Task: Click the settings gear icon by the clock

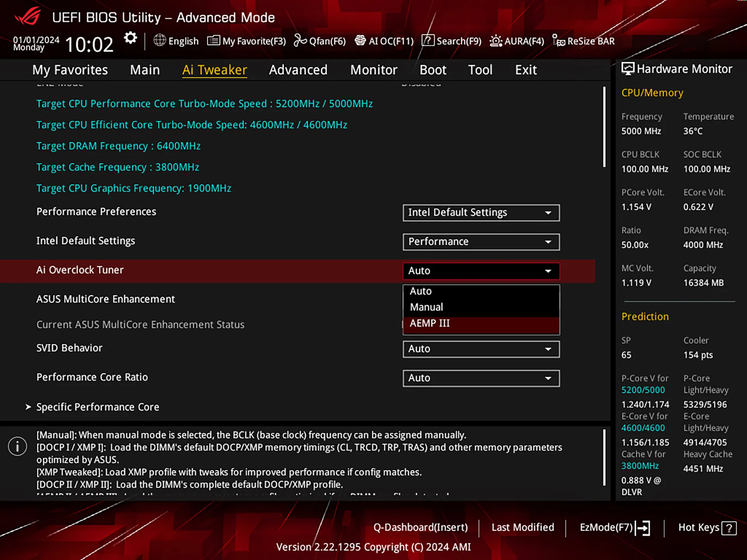Action: (x=130, y=38)
